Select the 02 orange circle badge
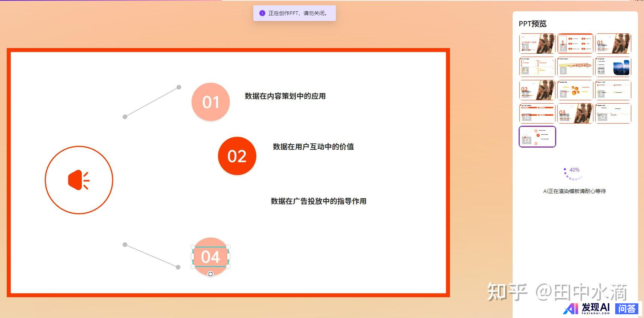Viewport: 644px width, 318px height. pos(237,156)
